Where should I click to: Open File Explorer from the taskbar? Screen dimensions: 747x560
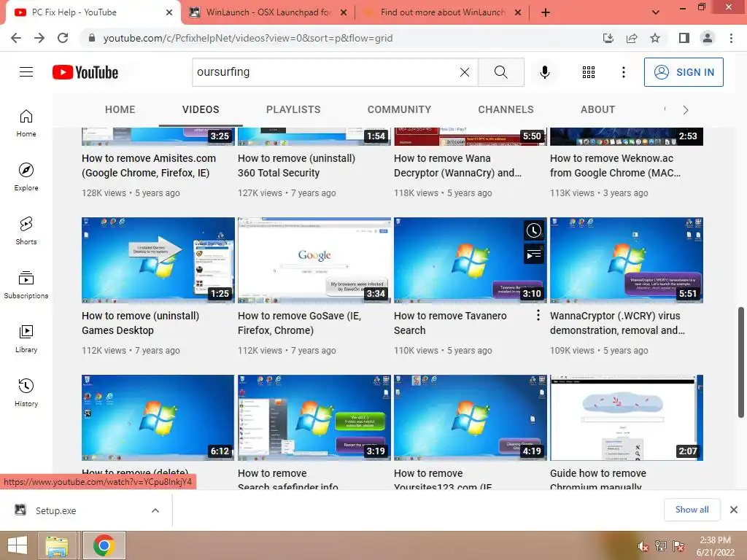click(57, 545)
